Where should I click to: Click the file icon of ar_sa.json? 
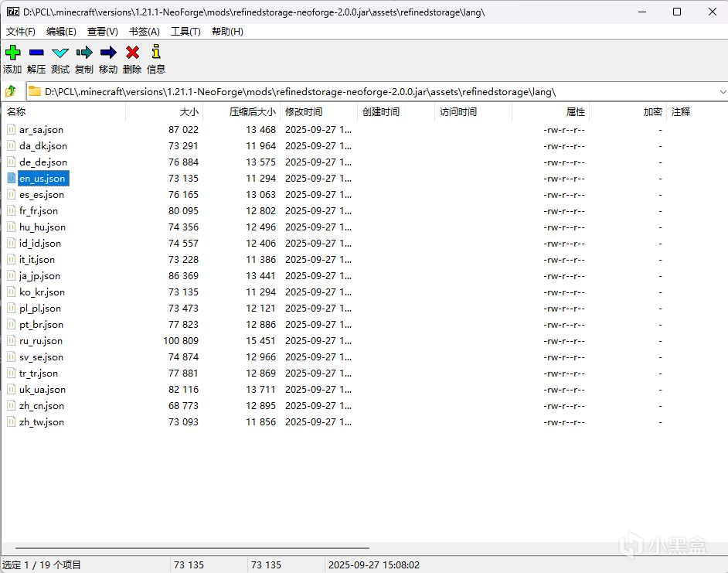[11, 129]
